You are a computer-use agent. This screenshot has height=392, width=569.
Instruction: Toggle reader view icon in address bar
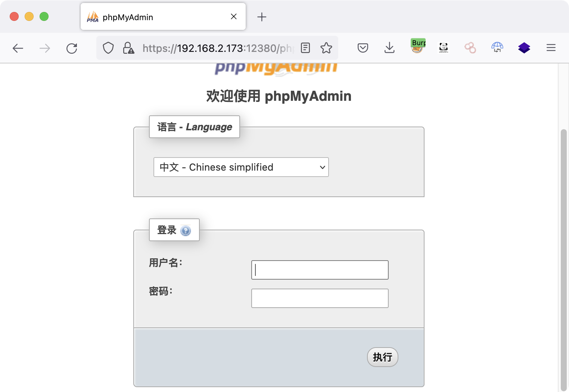click(x=305, y=48)
